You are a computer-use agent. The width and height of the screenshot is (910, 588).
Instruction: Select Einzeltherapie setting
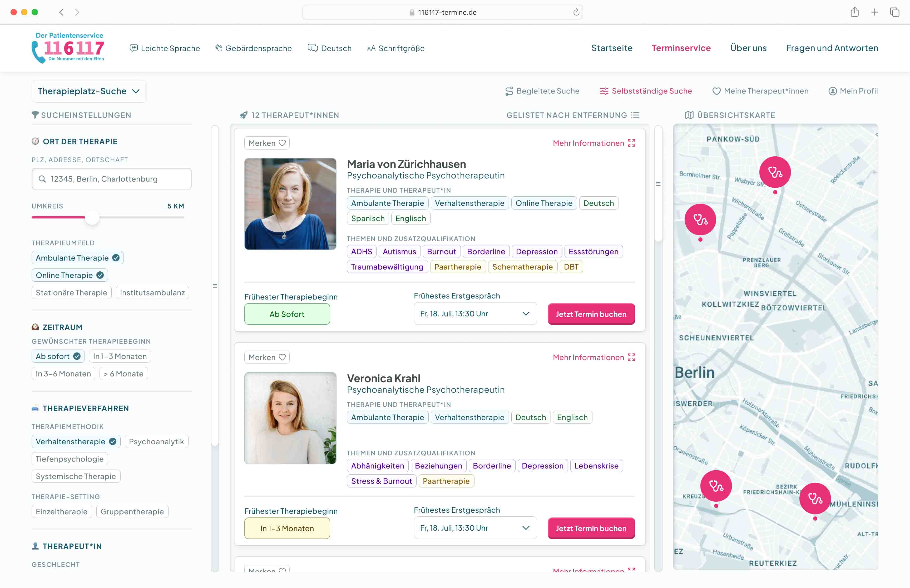(x=62, y=511)
